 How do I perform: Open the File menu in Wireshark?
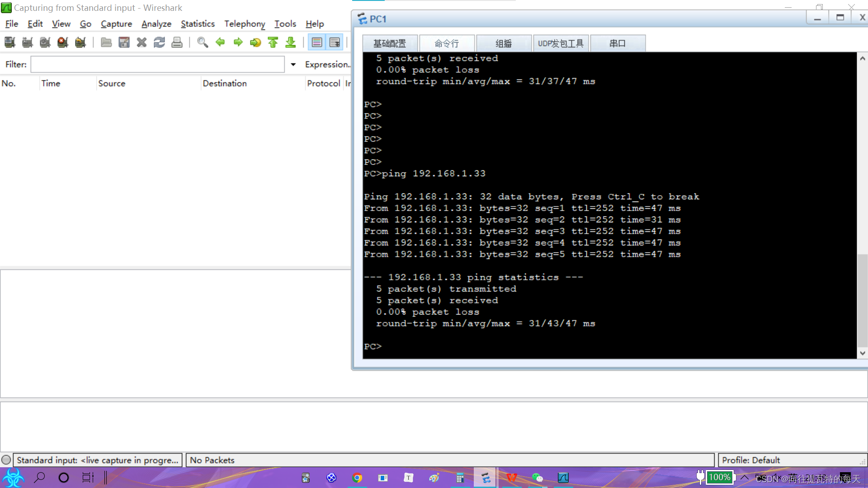(x=12, y=24)
